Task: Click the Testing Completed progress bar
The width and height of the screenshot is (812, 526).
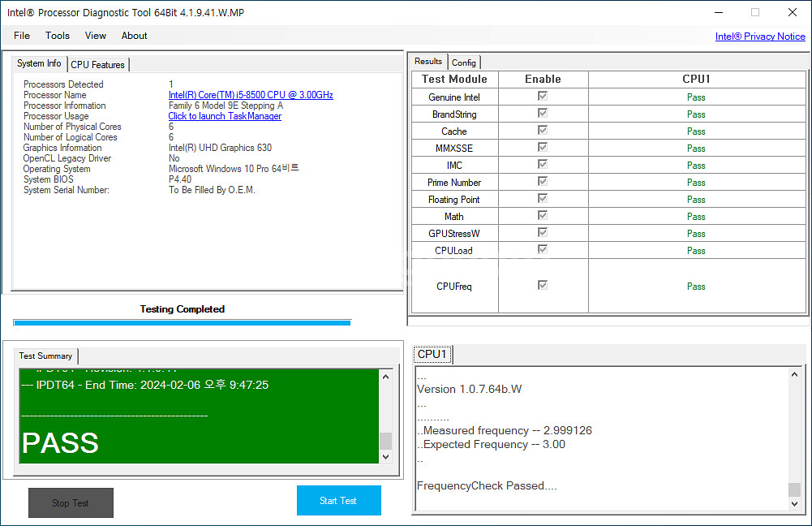Action: point(183,323)
